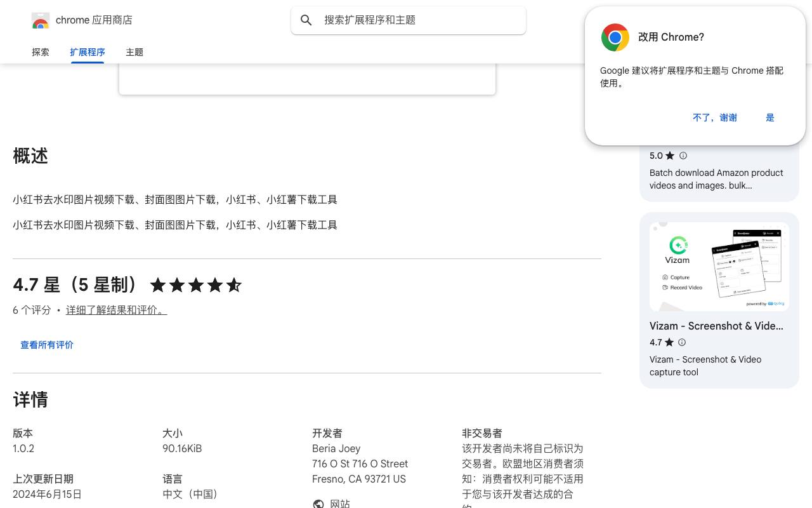Viewport: 812px width, 508px height.
Task: Open the 扩展程序 tab
Action: tap(88, 52)
